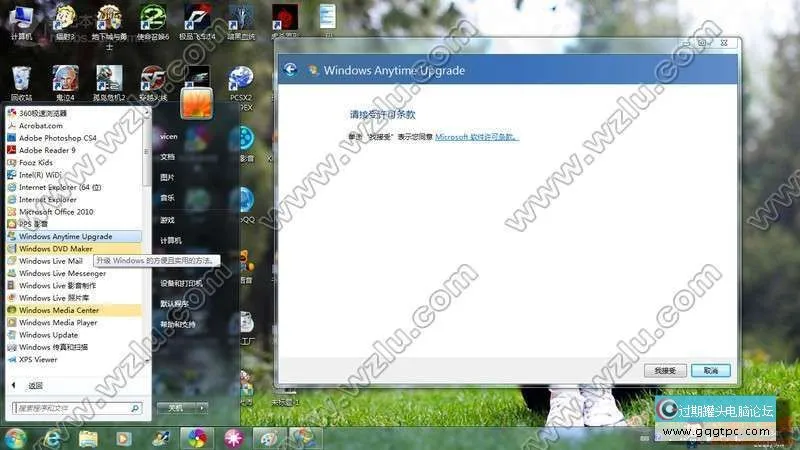The image size is (800, 450).
Task: Open the colorful pinwheel taskbar icon
Action: click(197, 438)
